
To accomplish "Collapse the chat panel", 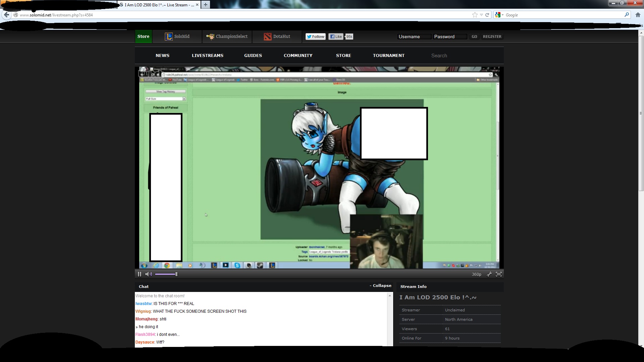I will [x=381, y=286].
